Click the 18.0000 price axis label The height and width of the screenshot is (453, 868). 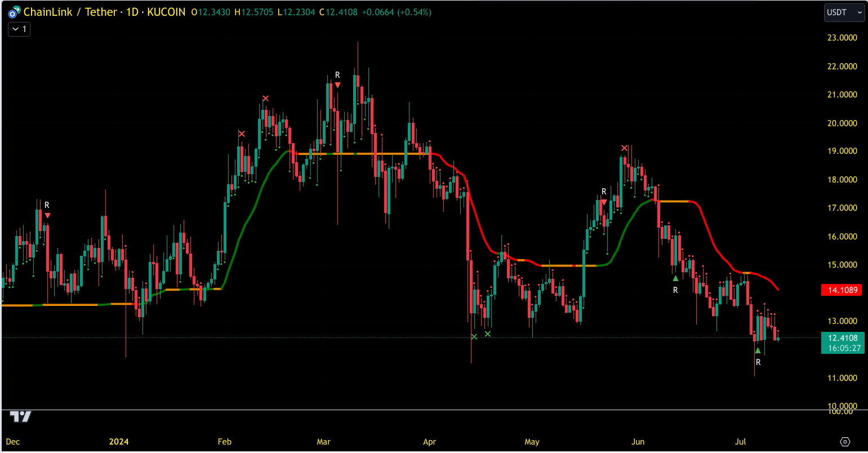(842, 180)
